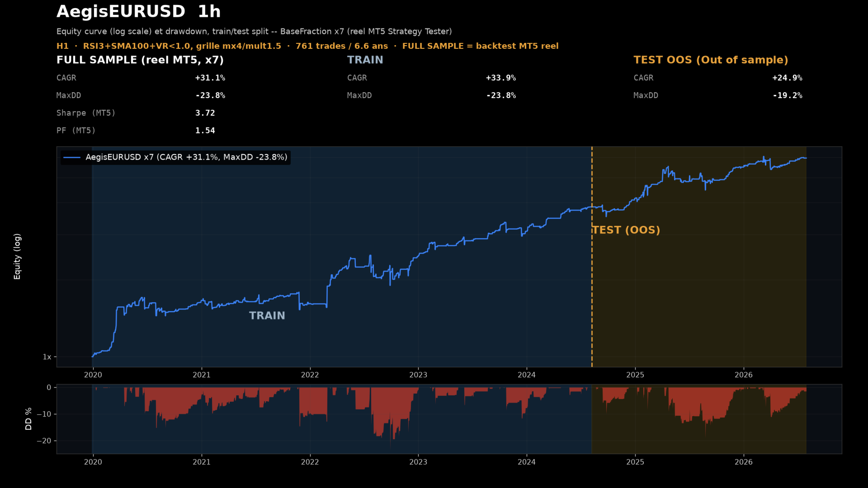
Task: Click the 2021 tick under the equity chart
Action: pos(202,375)
